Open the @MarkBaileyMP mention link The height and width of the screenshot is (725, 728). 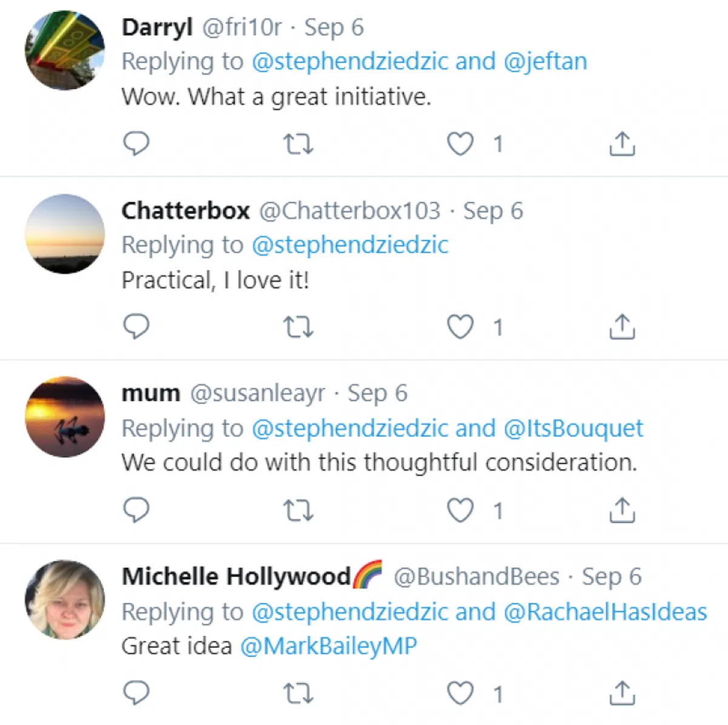coord(328,646)
